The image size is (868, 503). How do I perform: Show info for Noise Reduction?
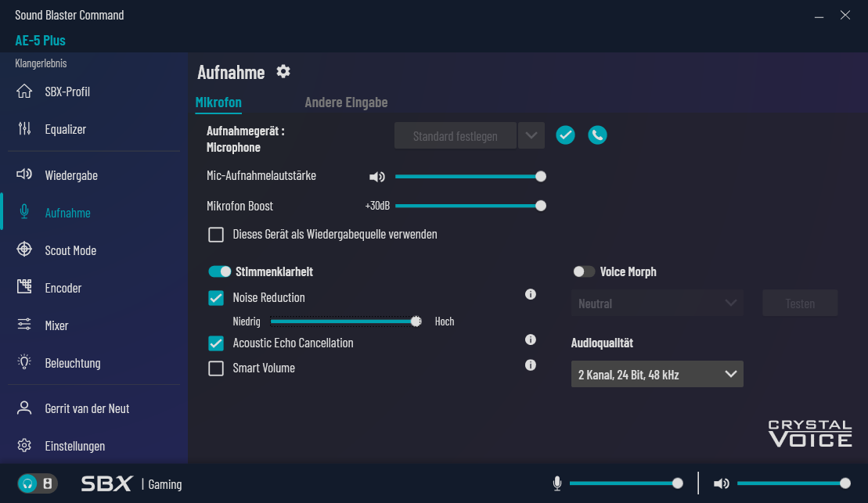(x=531, y=294)
